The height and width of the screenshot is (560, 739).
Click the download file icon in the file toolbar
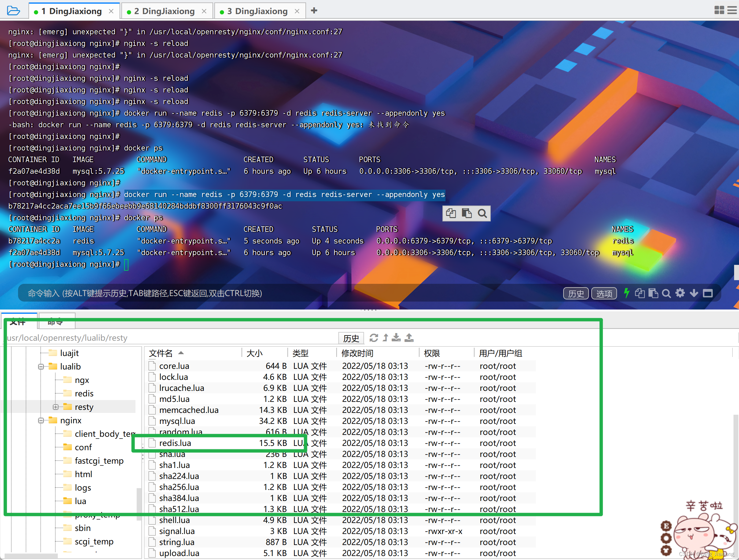pos(396,338)
